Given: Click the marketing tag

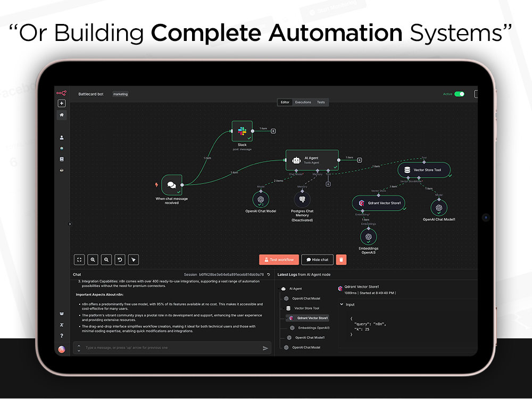Looking at the screenshot, I should tap(120, 94).
